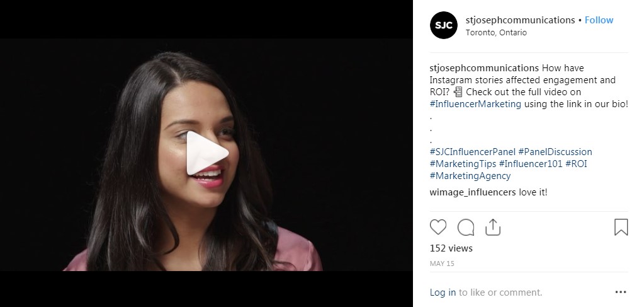This screenshot has height=307, width=644.
Task: Open the stjosephcommunications username in header
Action: (520, 20)
